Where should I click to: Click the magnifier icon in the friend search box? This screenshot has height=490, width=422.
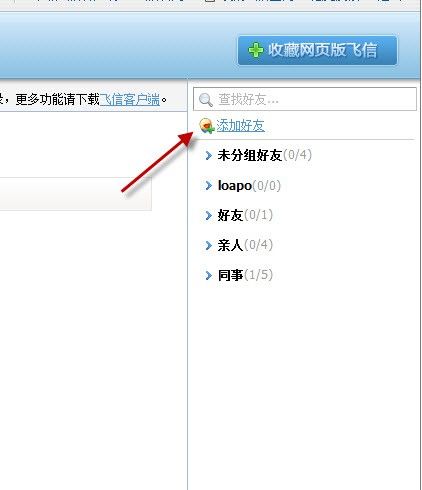[205, 100]
